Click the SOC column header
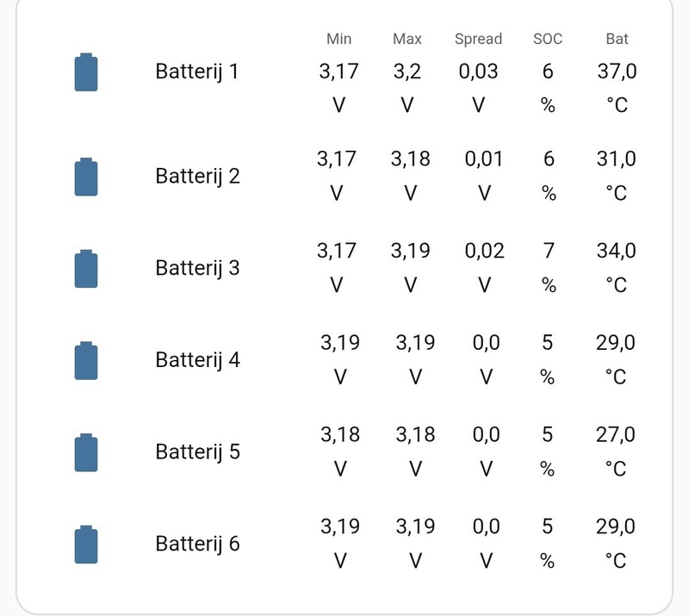 click(548, 39)
